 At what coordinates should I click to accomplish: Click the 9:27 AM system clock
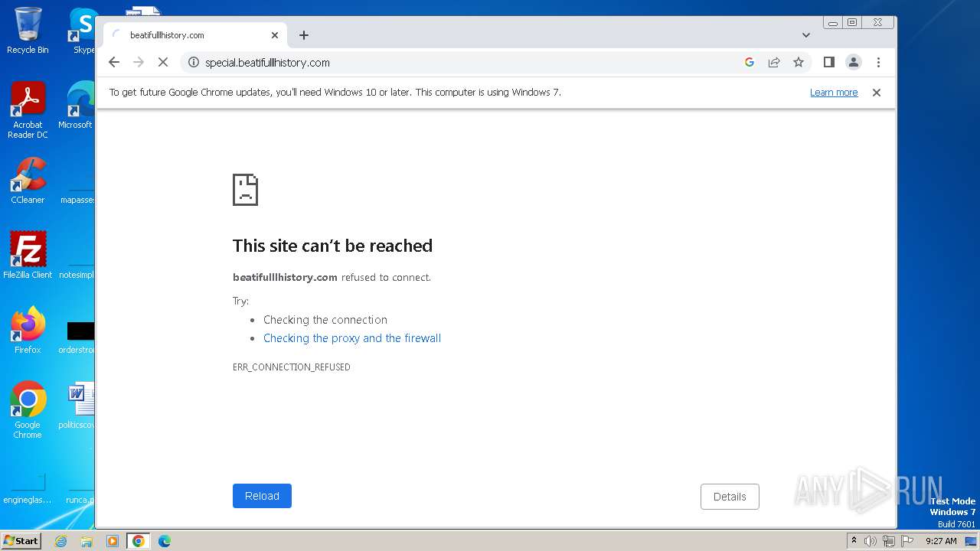pos(941,541)
